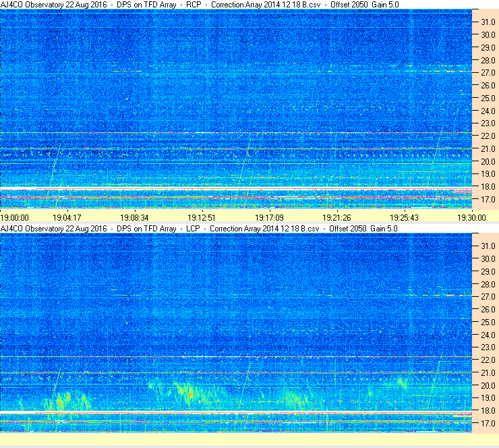Select 26.0 frequency label in RCP panel
The height and width of the screenshot is (448, 499).
(x=488, y=86)
